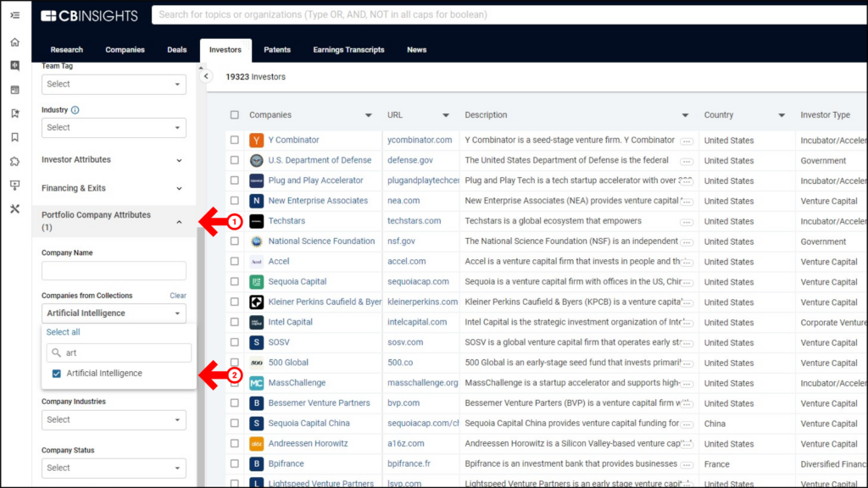
Task: Click the collections search box containing 'art'
Action: (x=119, y=353)
